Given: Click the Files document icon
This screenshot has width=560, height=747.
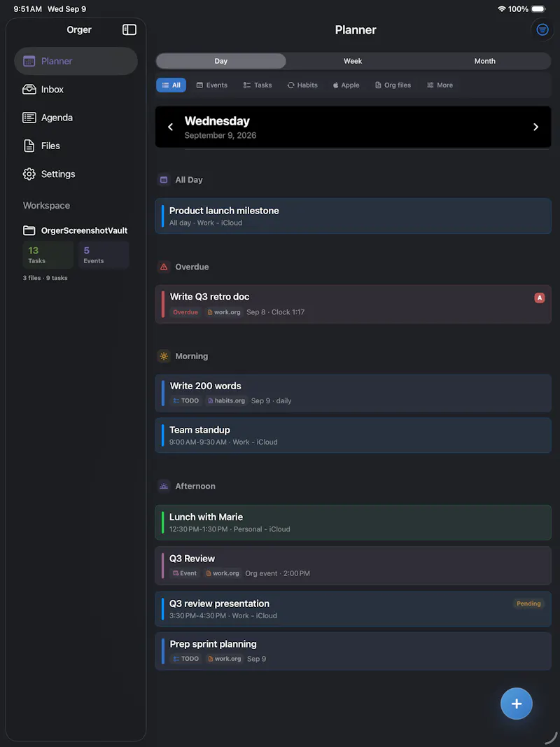Looking at the screenshot, I should click(29, 146).
